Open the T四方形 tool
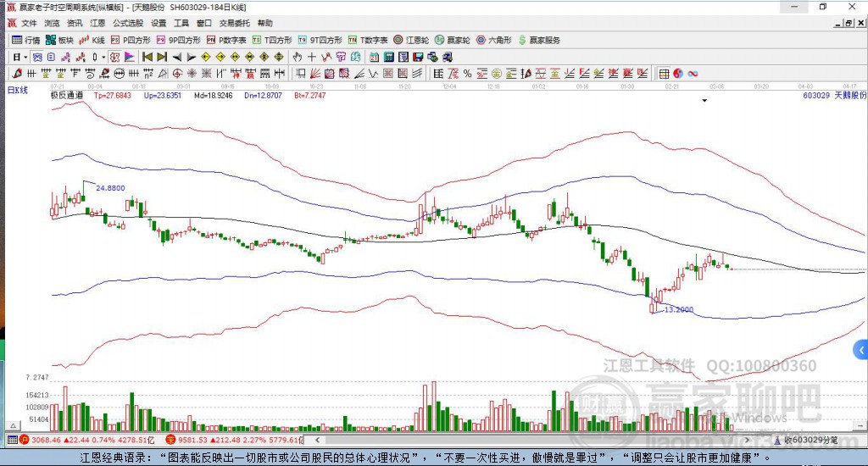Screen dimensions: 868x466 click(272, 40)
